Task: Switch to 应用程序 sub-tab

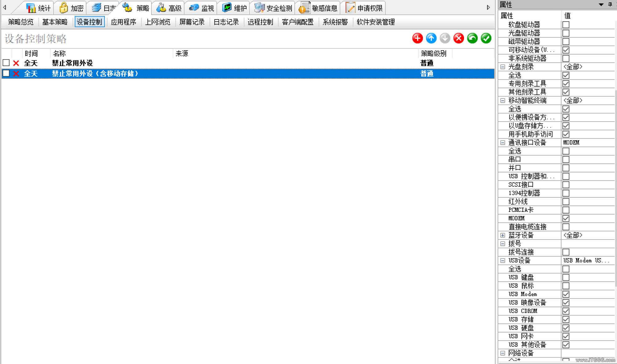Action: tap(123, 22)
